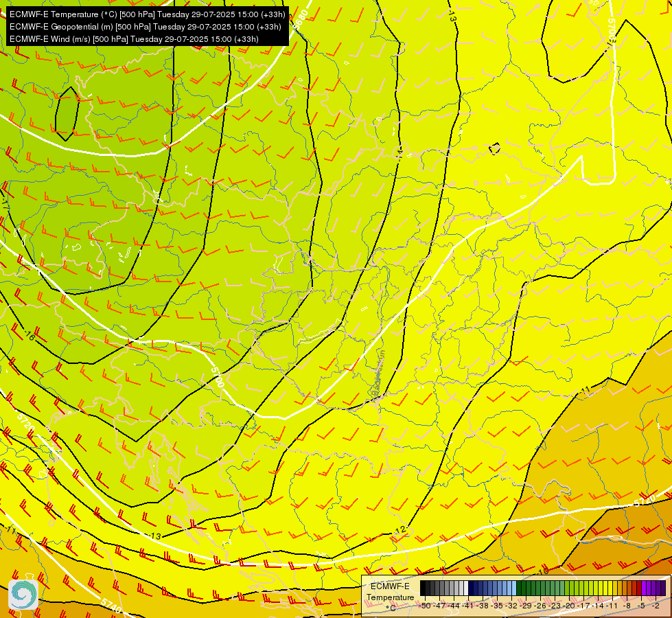Pick the white swatch in the legend
Screen dimensions: 672x618
pyautogui.click(x=466, y=588)
